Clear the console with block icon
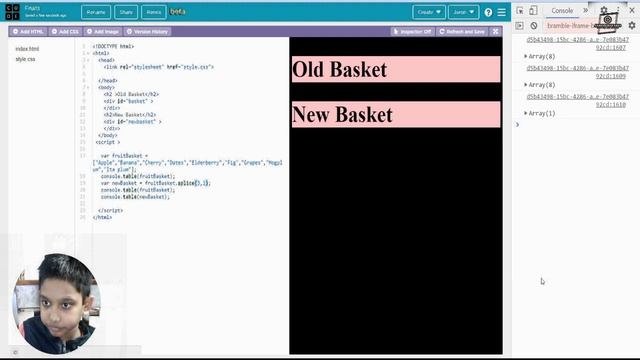Image resolution: width=640 pixels, height=360 pixels. (x=534, y=26)
